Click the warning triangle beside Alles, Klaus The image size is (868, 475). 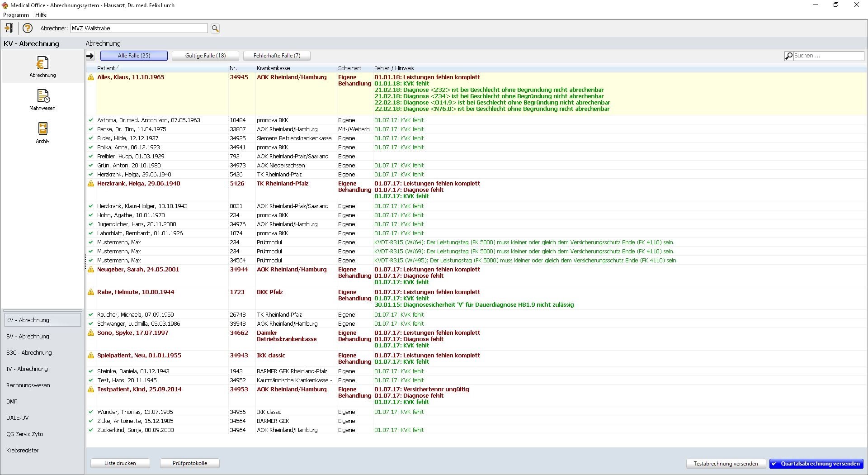point(90,77)
